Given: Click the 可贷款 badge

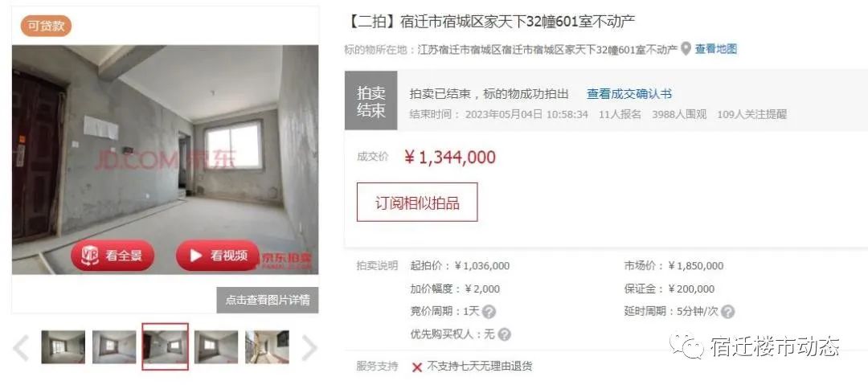Looking at the screenshot, I should pos(46,26).
